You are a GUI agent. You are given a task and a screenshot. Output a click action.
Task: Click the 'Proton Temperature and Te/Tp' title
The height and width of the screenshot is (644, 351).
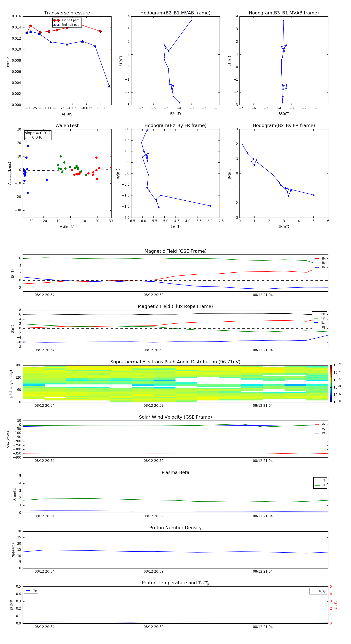pyautogui.click(x=175, y=583)
